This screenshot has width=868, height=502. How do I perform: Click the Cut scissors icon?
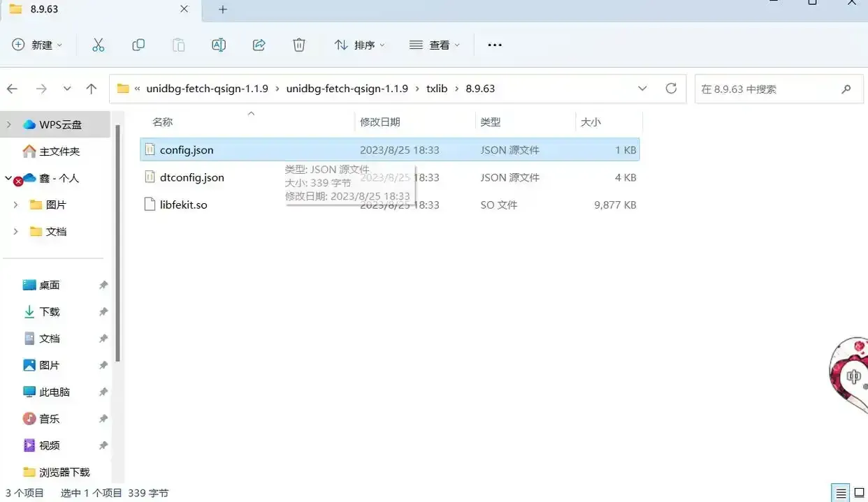coord(98,45)
